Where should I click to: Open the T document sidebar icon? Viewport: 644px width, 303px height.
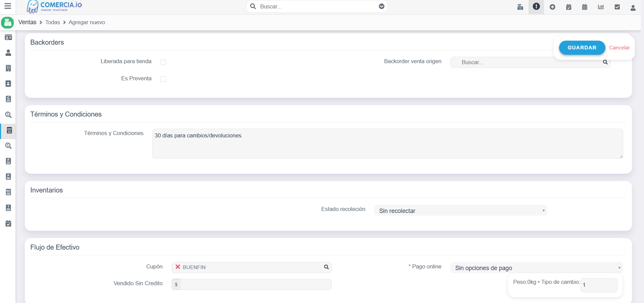[x=8, y=208]
